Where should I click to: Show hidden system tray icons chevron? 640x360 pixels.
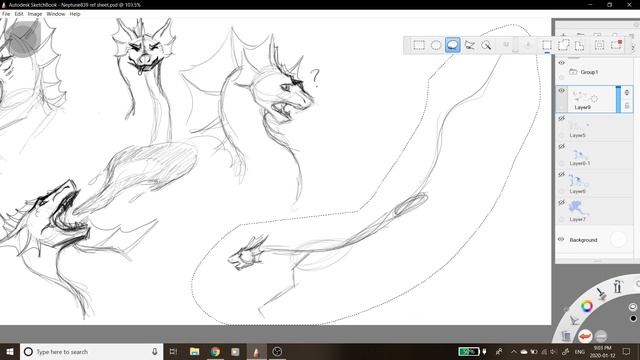tap(513, 351)
